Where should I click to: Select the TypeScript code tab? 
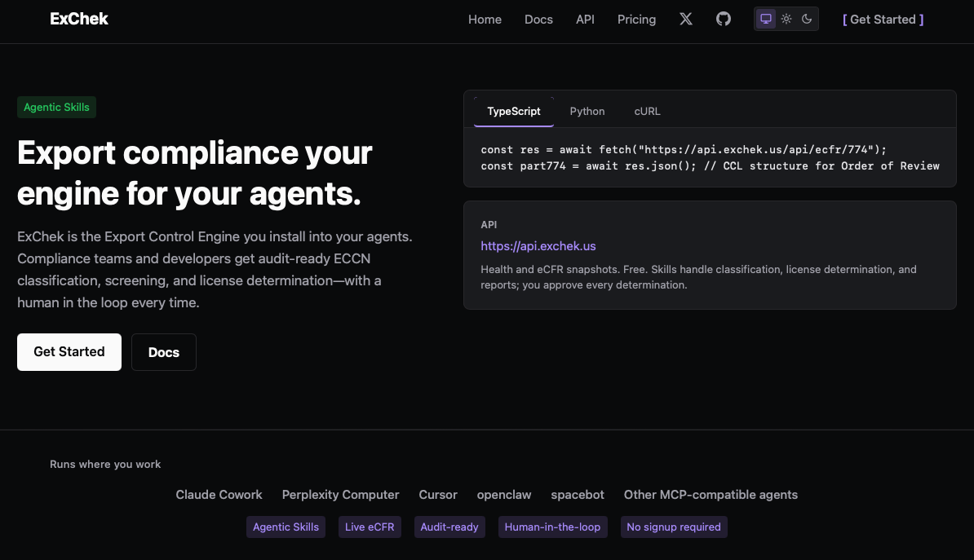514,112
